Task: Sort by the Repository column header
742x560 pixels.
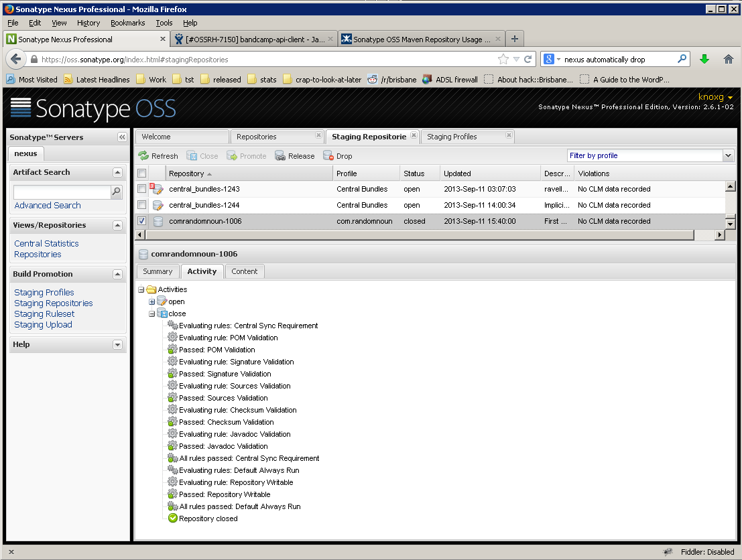Action: click(249, 173)
